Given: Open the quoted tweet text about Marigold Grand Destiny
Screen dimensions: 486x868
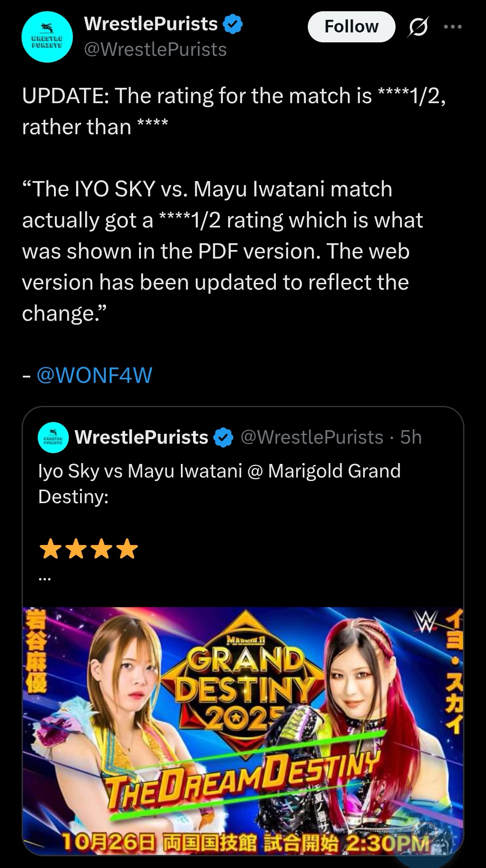Looking at the screenshot, I should coord(219,484).
